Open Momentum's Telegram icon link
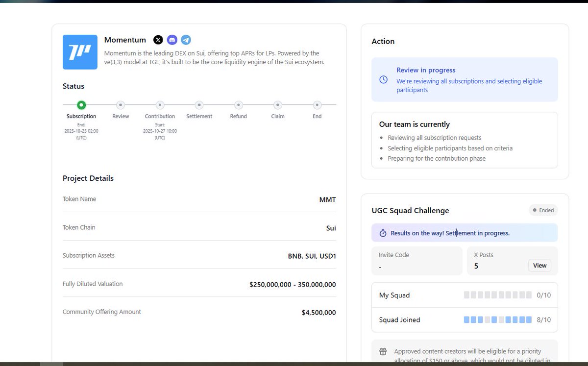The width and height of the screenshot is (588, 366). pyautogui.click(x=186, y=40)
